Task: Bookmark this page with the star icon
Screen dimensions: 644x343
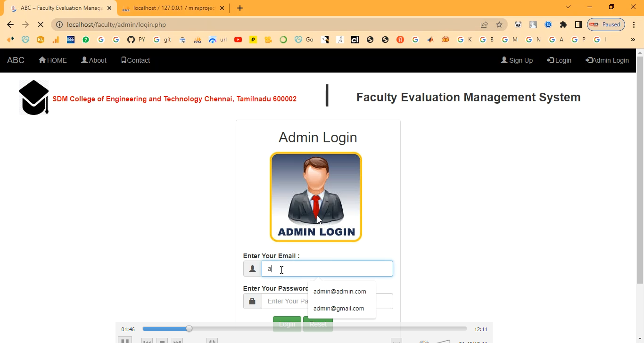Action: (499, 24)
